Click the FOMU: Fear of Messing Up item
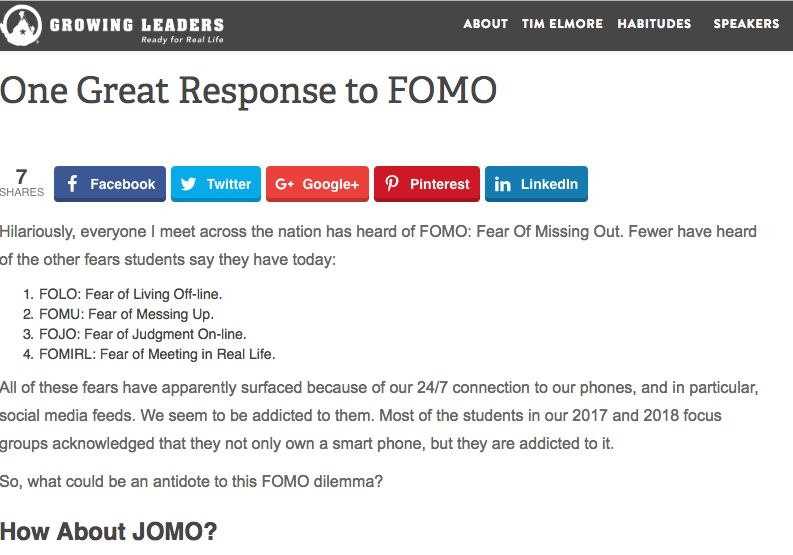 coord(126,314)
